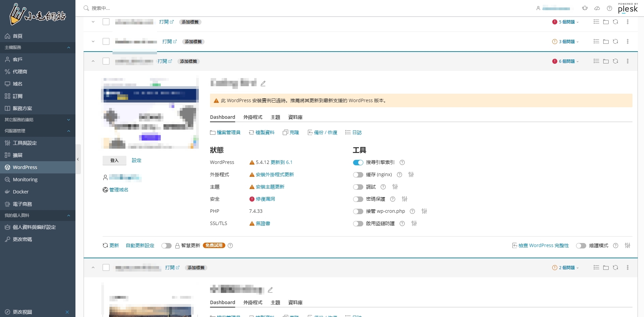Disable the 搜尋引擎索引 toggle
644x317 pixels.
click(358, 163)
